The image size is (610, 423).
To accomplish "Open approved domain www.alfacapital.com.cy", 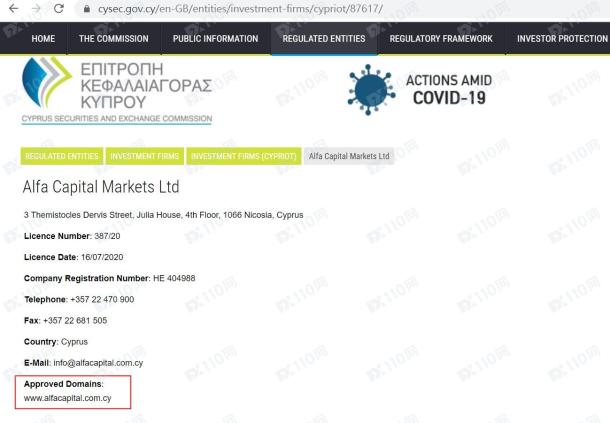I will [67, 398].
